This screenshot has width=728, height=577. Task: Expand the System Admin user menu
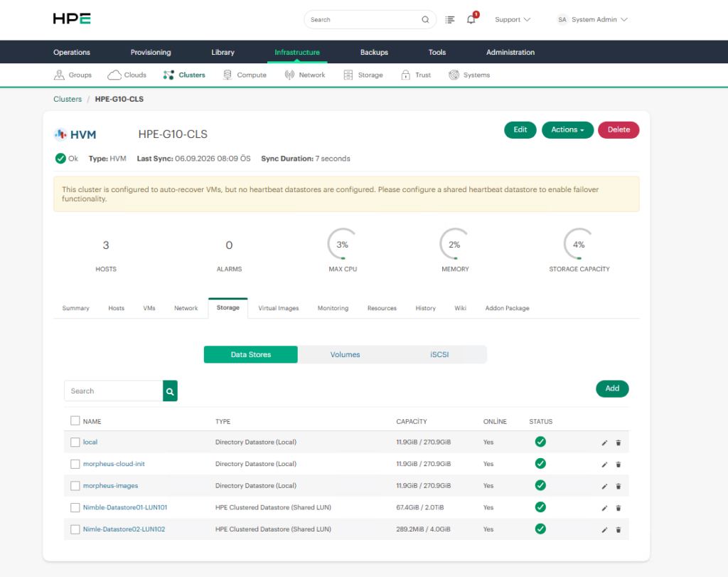(x=593, y=19)
